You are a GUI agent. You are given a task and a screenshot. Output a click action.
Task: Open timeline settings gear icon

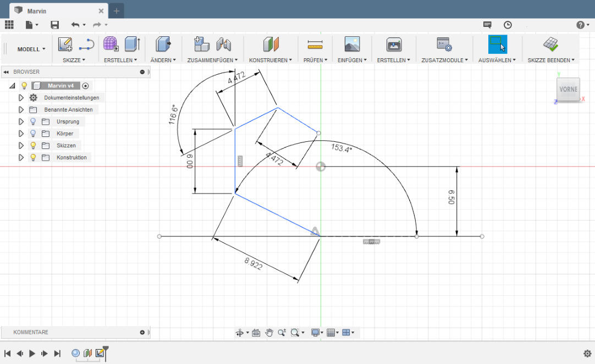point(587,354)
